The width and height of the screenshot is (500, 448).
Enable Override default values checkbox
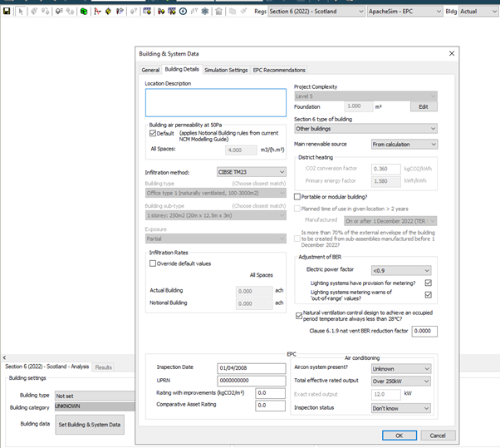[153, 263]
